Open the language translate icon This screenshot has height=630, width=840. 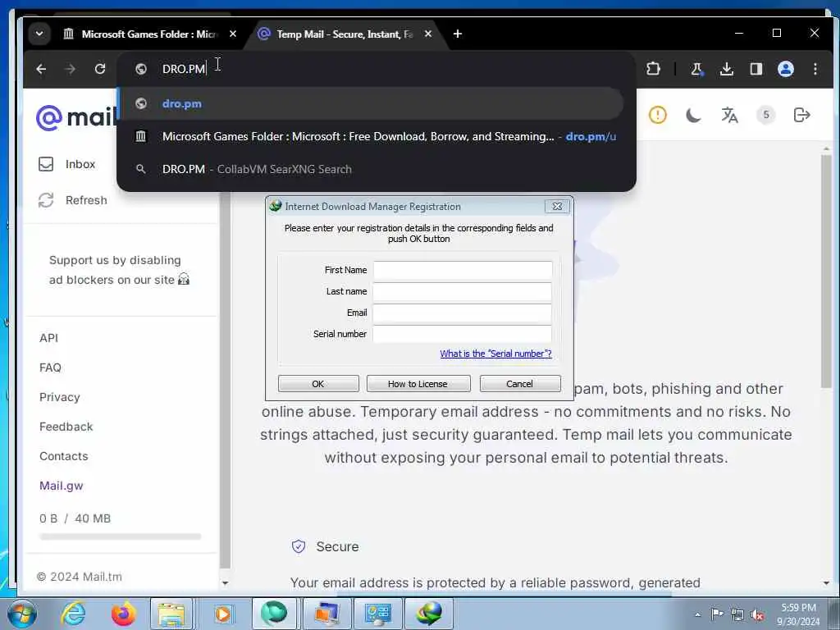pos(729,115)
